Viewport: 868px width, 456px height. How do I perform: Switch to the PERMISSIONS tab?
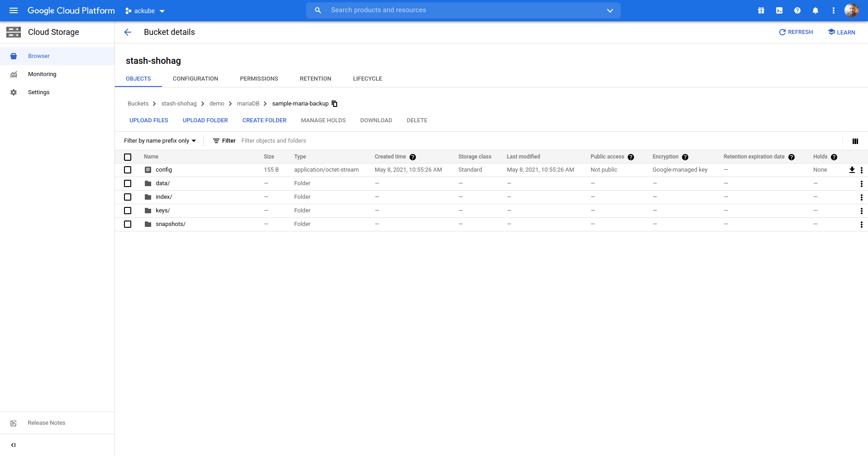pyautogui.click(x=259, y=79)
